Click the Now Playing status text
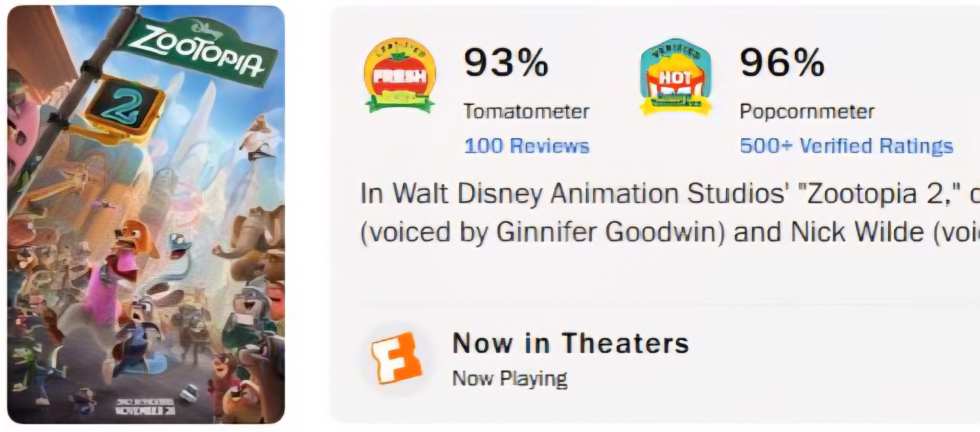 tap(510, 378)
